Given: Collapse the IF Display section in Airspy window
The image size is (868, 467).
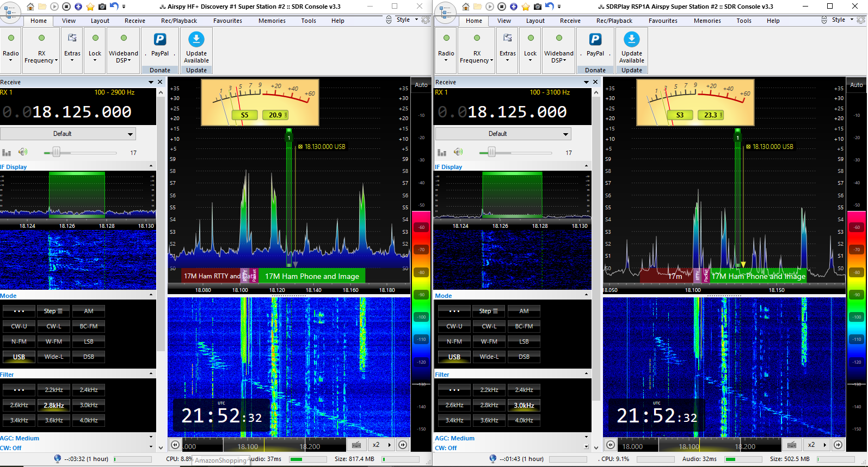Looking at the screenshot, I should (151, 166).
